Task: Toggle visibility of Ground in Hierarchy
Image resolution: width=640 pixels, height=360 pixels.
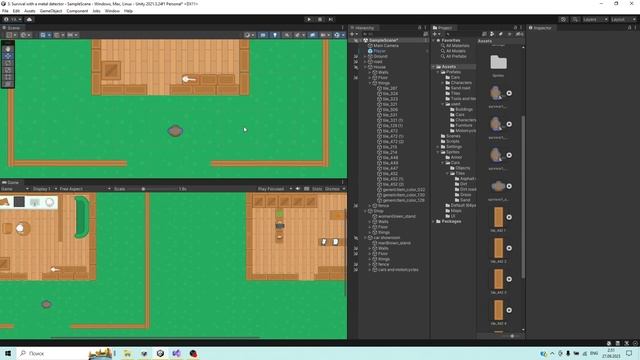Action: coord(356,56)
